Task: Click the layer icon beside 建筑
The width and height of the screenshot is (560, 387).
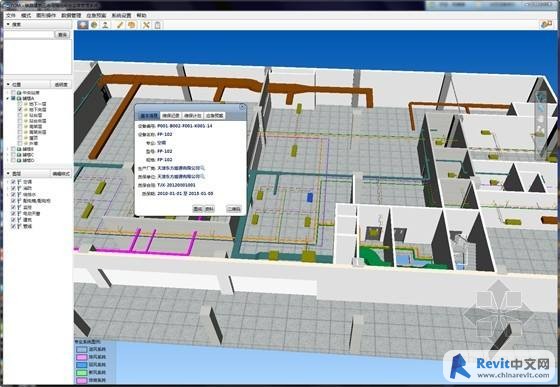Action: point(19,220)
